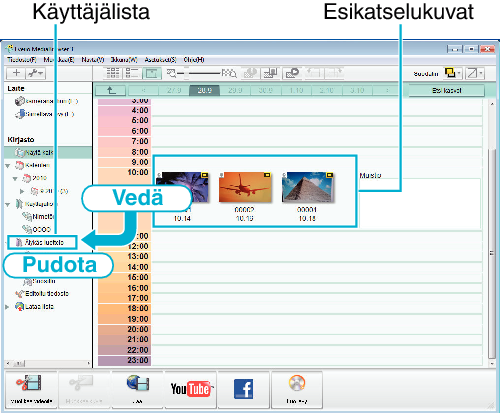Open the Tiedosto(F) menu
Viewport: 500px width, 413px height.
click(x=22, y=60)
